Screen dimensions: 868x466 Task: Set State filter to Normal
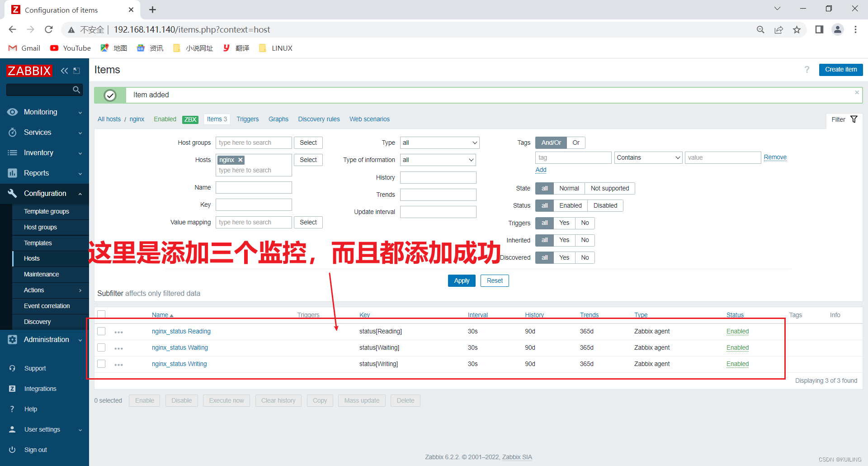tap(569, 188)
